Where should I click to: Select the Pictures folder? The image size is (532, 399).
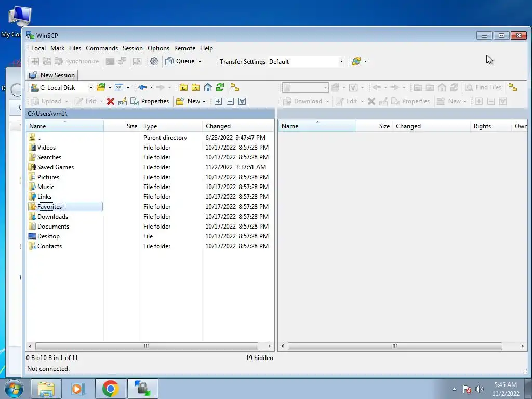[x=150, y=177]
